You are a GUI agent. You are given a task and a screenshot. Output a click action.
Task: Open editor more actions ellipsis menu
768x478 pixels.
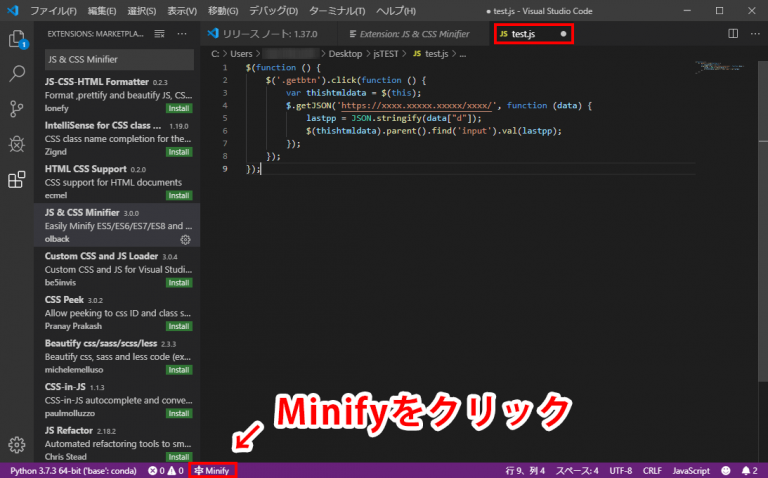(x=753, y=33)
